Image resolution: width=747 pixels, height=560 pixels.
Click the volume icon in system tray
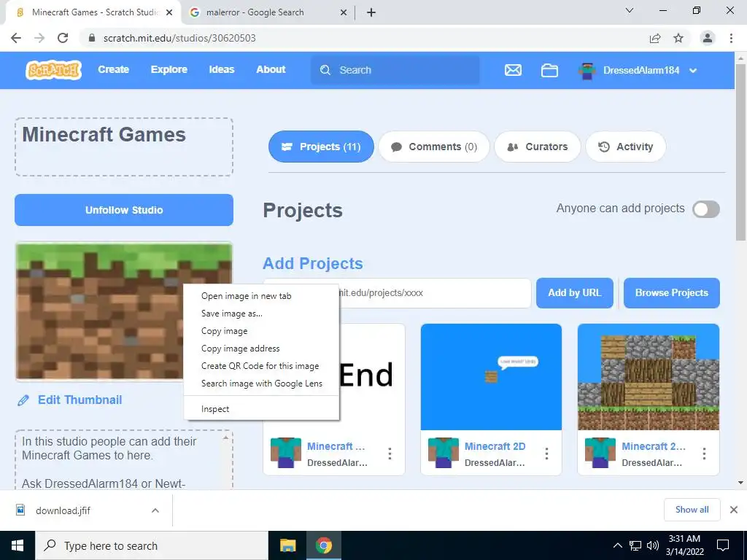click(x=653, y=545)
